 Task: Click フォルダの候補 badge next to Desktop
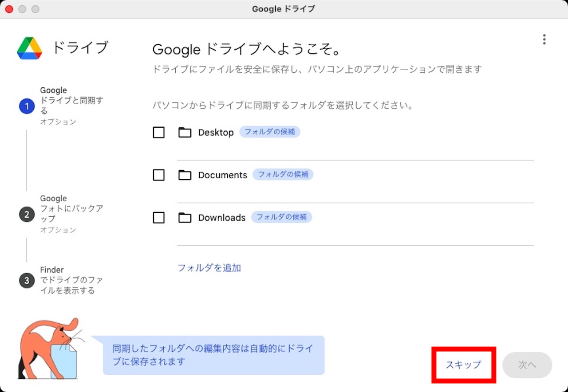[x=270, y=132]
